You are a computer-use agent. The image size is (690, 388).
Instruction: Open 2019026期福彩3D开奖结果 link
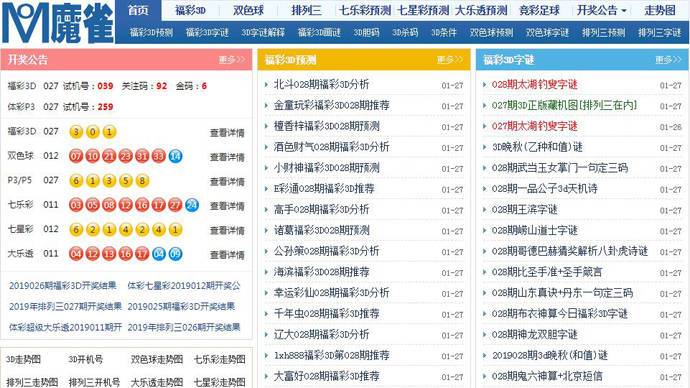(62, 286)
